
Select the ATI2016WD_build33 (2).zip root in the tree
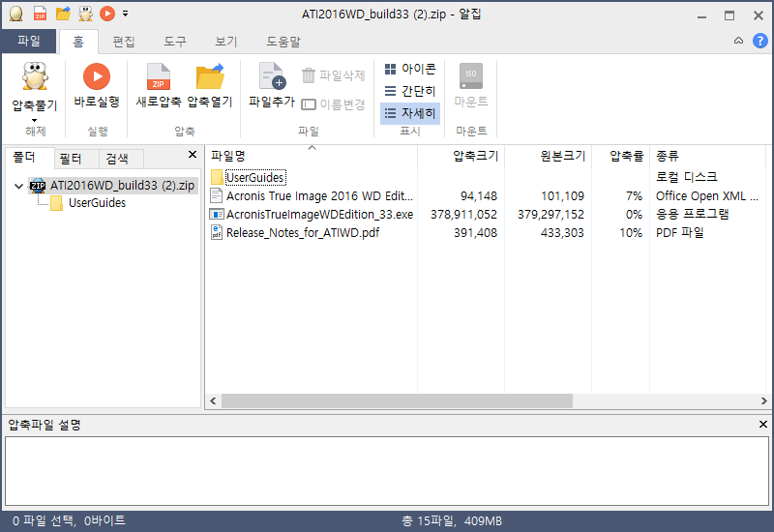point(113,186)
